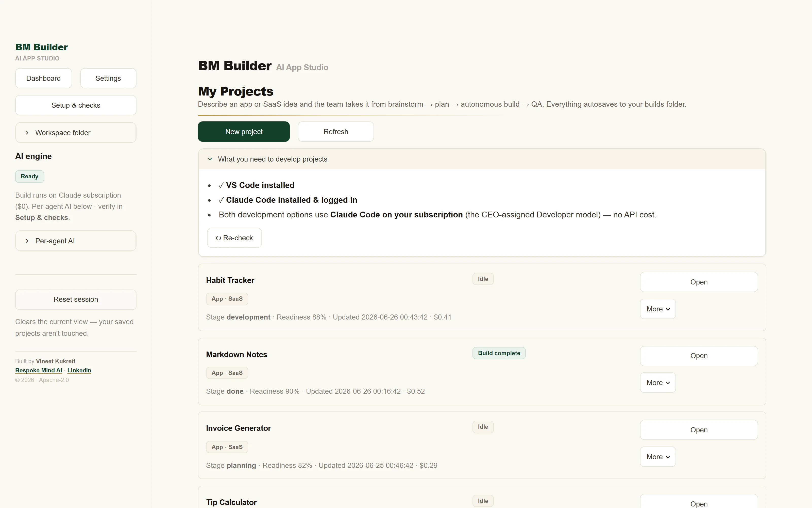The image size is (812, 508).
Task: Click the 'Vineet Kukreti' author name
Action: [x=55, y=361]
